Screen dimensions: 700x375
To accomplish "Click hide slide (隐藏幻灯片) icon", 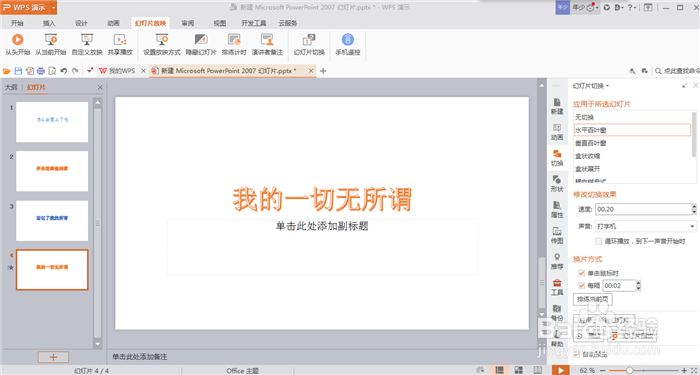I will click(x=201, y=40).
